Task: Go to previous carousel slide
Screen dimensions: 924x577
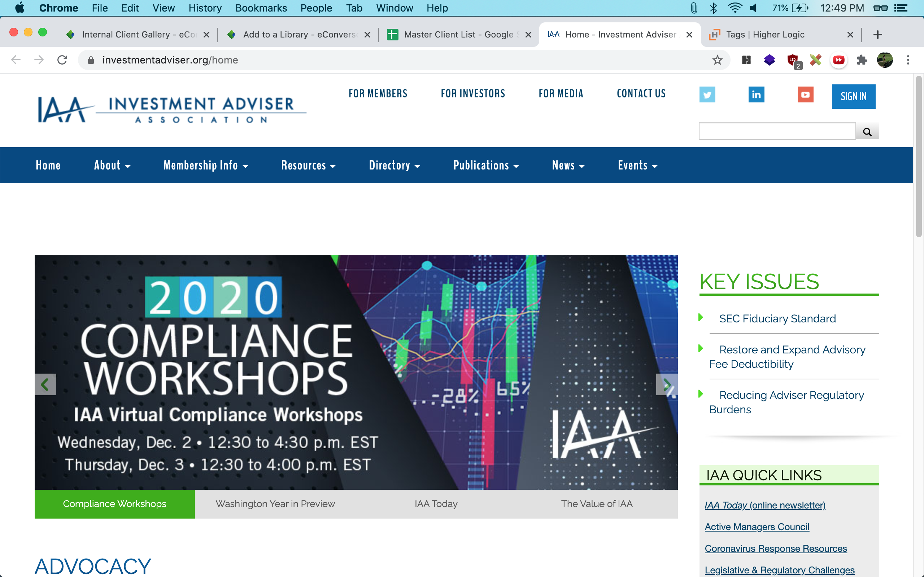Action: click(x=45, y=384)
